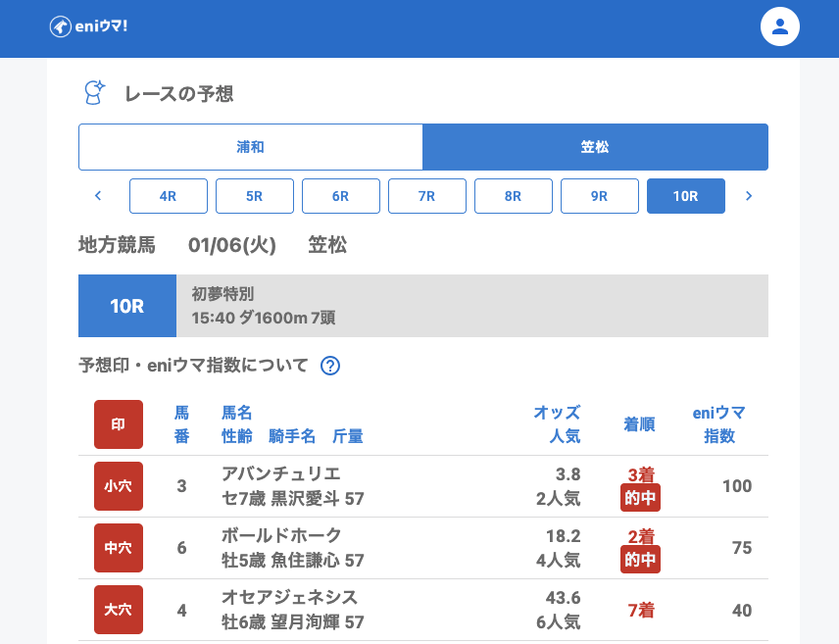Jump to the 9R race
The height and width of the screenshot is (644, 839).
(600, 196)
